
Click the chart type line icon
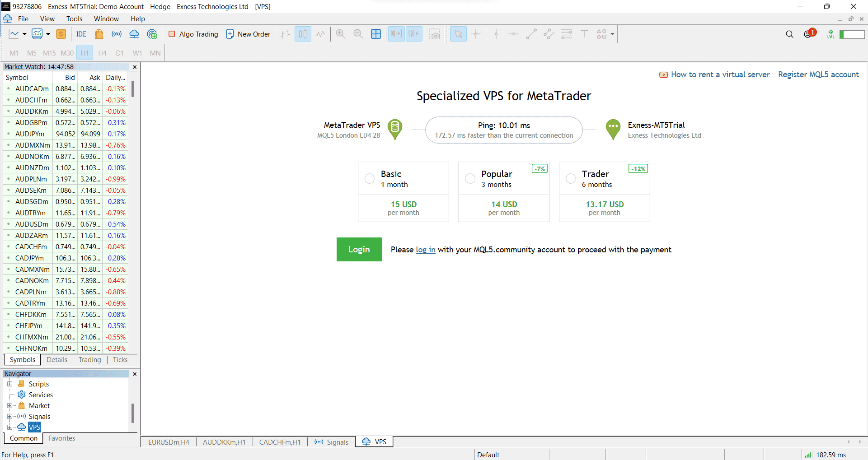pos(14,34)
